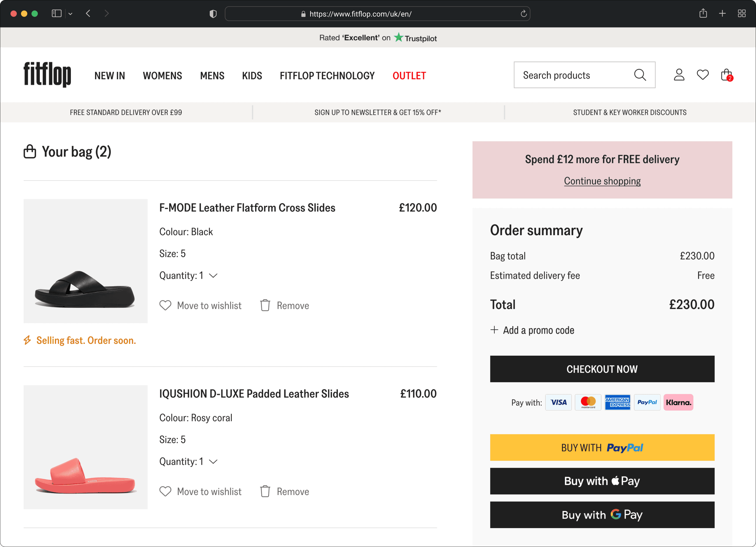The image size is (756, 547).
Task: Click newsletter 15% off sign-up banner
Action: [x=378, y=112]
